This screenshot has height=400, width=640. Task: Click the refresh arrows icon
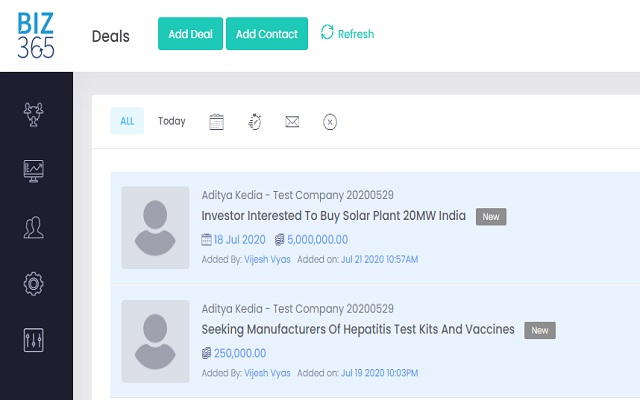coord(327,32)
